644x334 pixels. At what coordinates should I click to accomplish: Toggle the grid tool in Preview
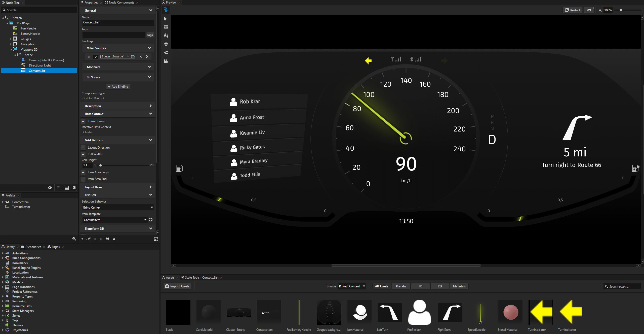click(166, 27)
